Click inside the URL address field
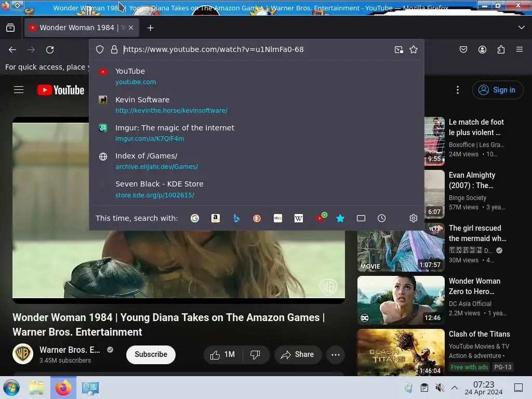Image resolution: width=532 pixels, height=399 pixels. coord(256,49)
